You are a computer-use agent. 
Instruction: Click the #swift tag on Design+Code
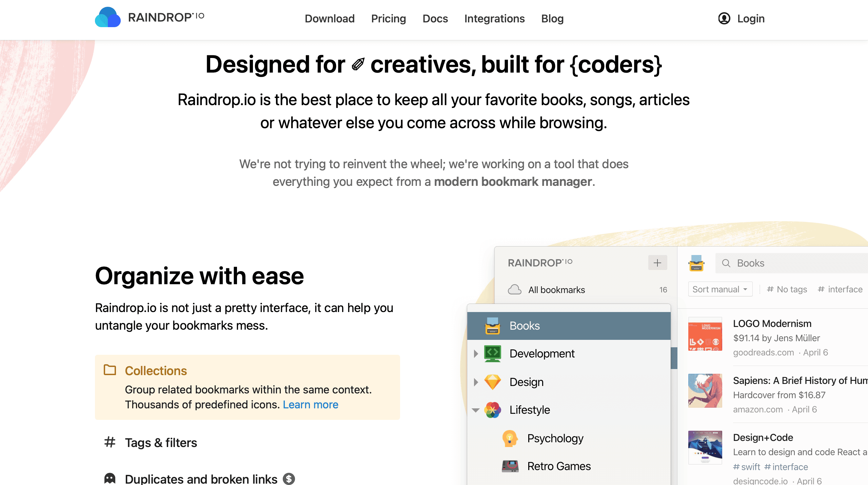pos(747,467)
